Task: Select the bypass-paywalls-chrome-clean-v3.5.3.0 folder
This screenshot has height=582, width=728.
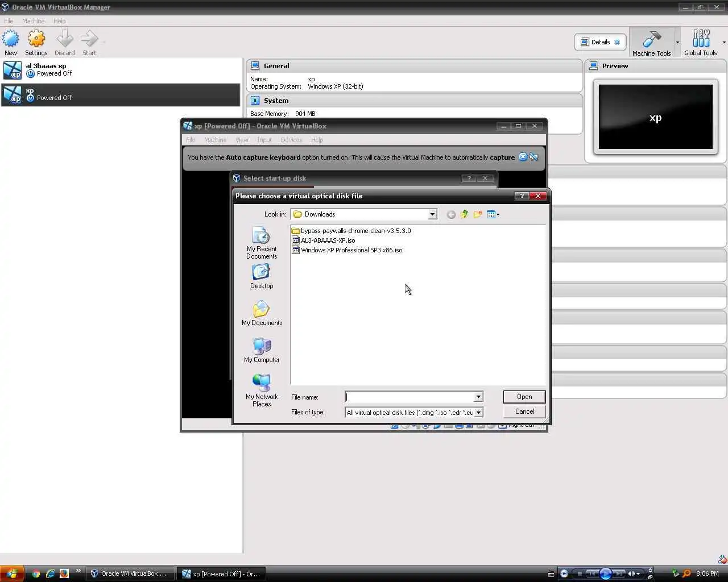Action: 351,231
